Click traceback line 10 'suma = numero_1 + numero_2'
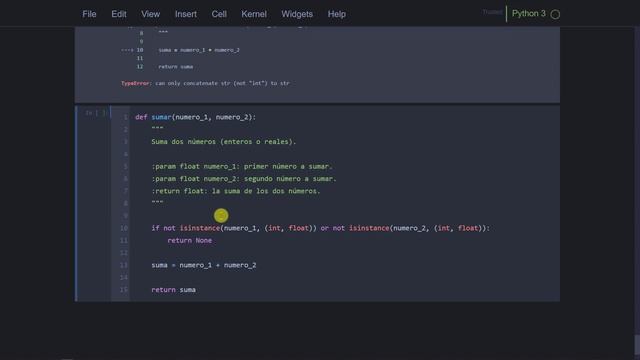Screen dimensions: 640x360 click(x=199, y=50)
